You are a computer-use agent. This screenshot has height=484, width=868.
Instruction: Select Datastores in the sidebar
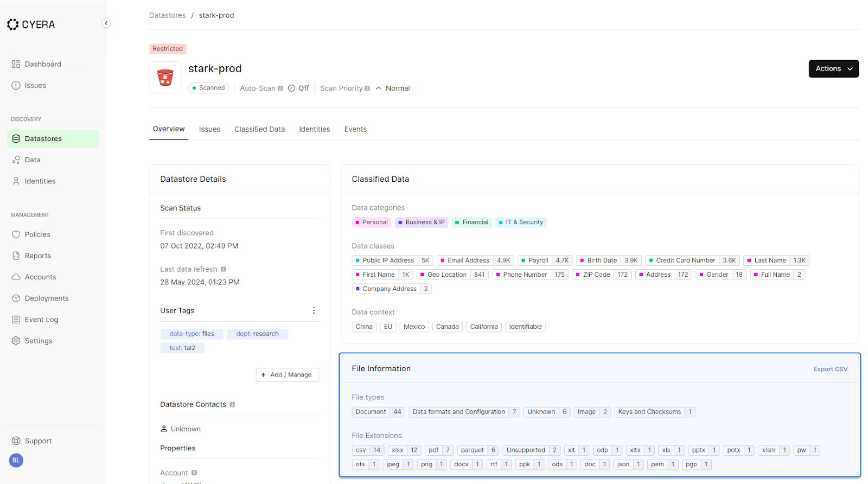click(53, 138)
